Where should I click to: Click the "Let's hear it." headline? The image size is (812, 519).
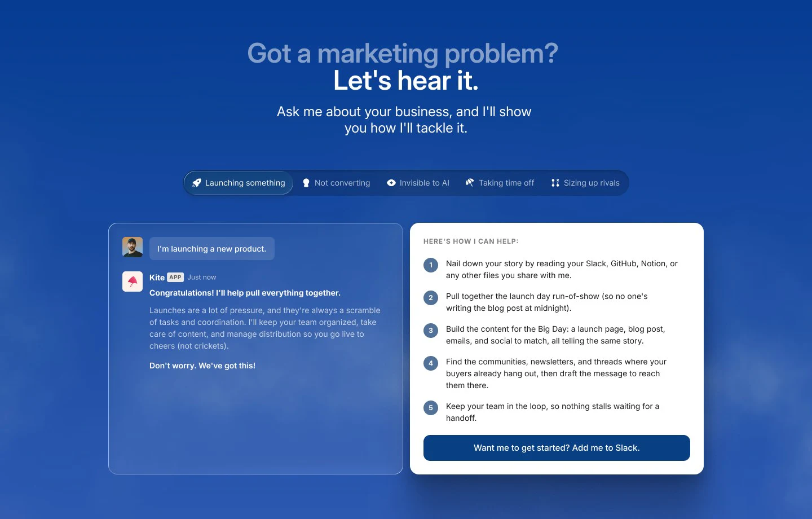tap(406, 81)
